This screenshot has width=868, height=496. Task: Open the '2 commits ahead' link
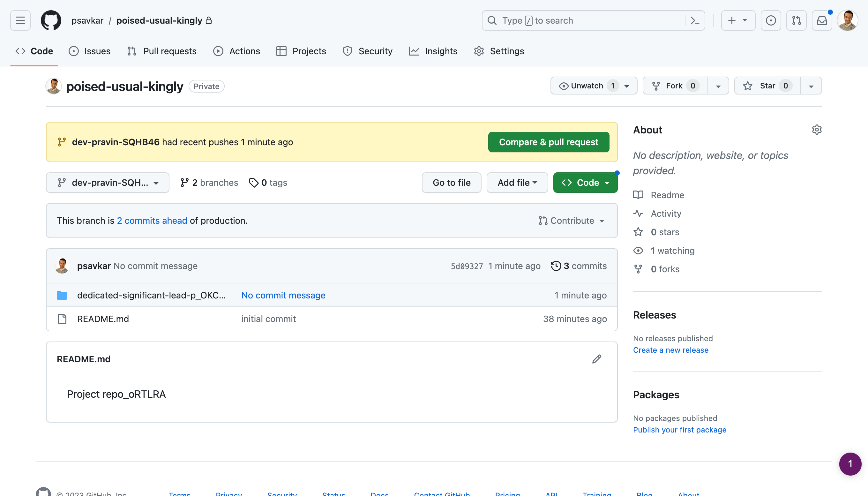coord(152,221)
